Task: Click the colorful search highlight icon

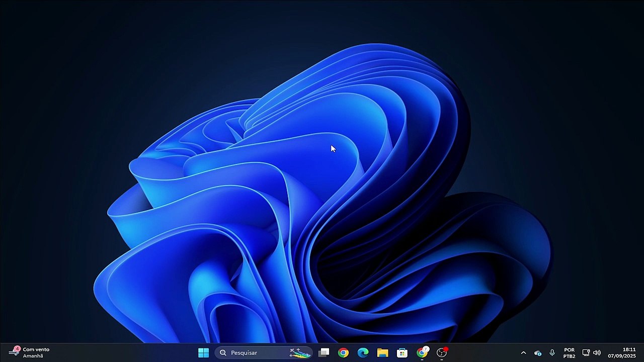Action: [300, 352]
